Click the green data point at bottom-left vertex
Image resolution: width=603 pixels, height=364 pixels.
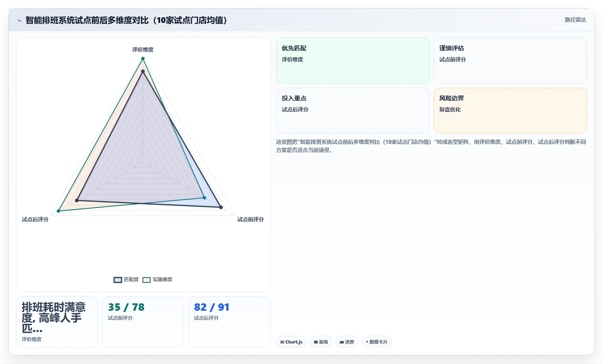pos(59,211)
